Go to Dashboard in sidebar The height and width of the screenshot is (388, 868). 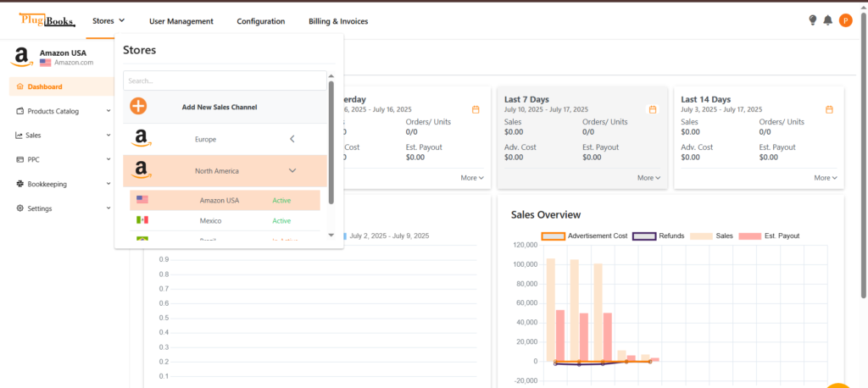(61, 86)
